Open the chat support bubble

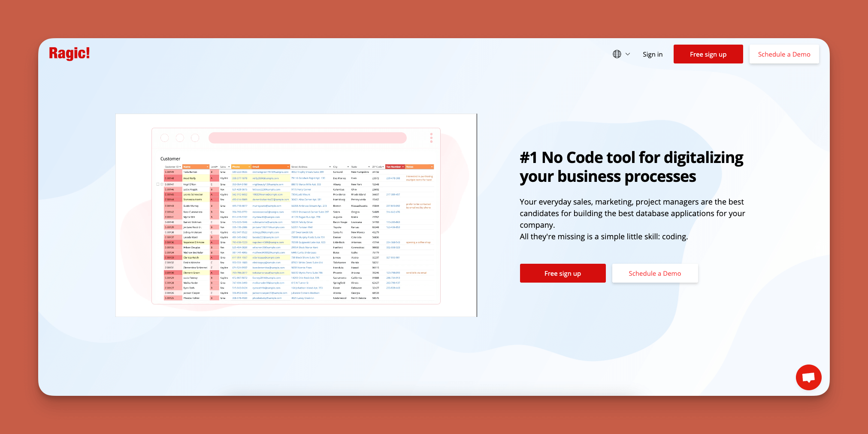808,377
